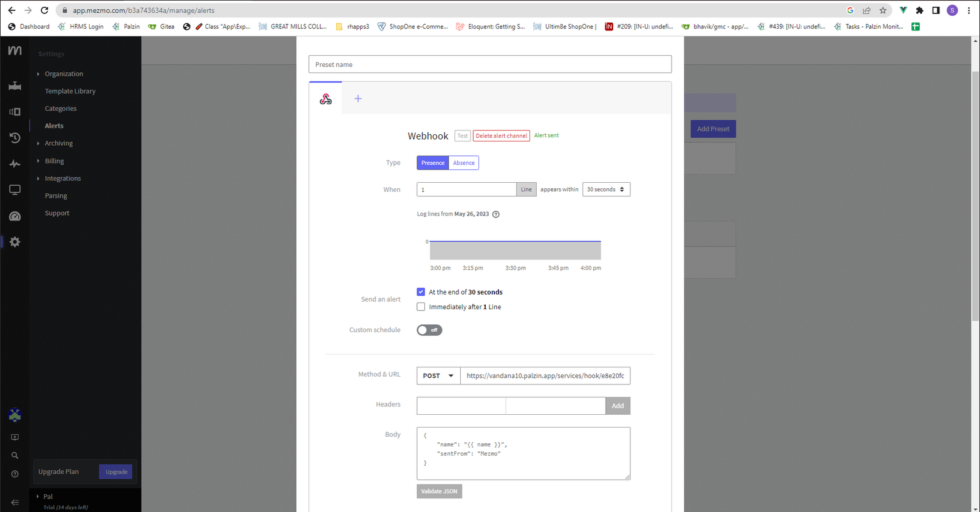Open the clock-arrow history icon in rail
This screenshot has height=512, width=980.
(x=15, y=138)
